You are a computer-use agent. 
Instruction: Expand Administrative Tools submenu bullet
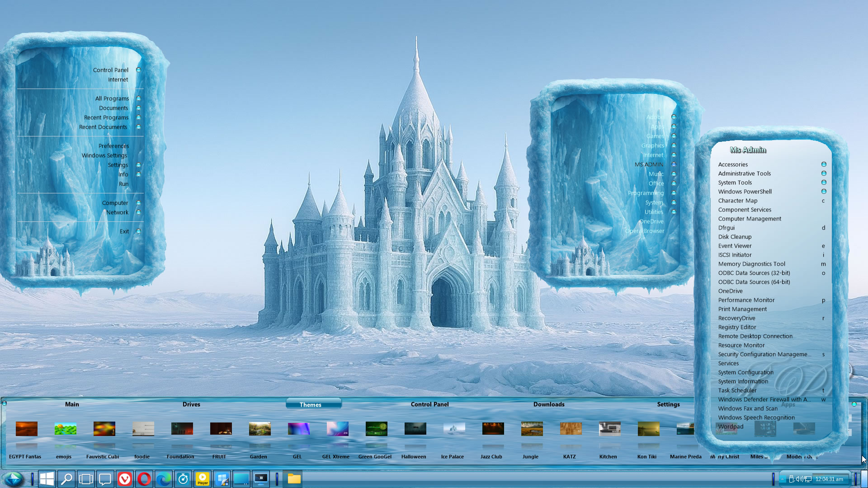(x=824, y=174)
